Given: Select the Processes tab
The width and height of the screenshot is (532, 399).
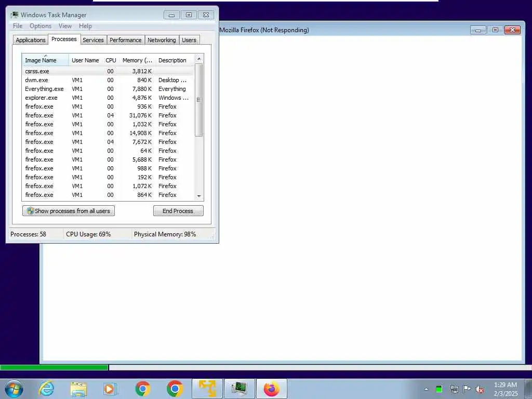Looking at the screenshot, I should [x=64, y=39].
